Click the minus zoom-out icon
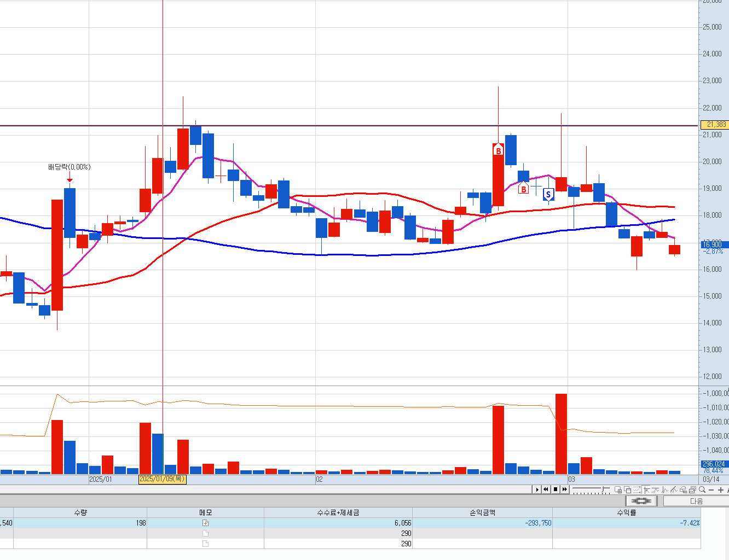 [711, 490]
